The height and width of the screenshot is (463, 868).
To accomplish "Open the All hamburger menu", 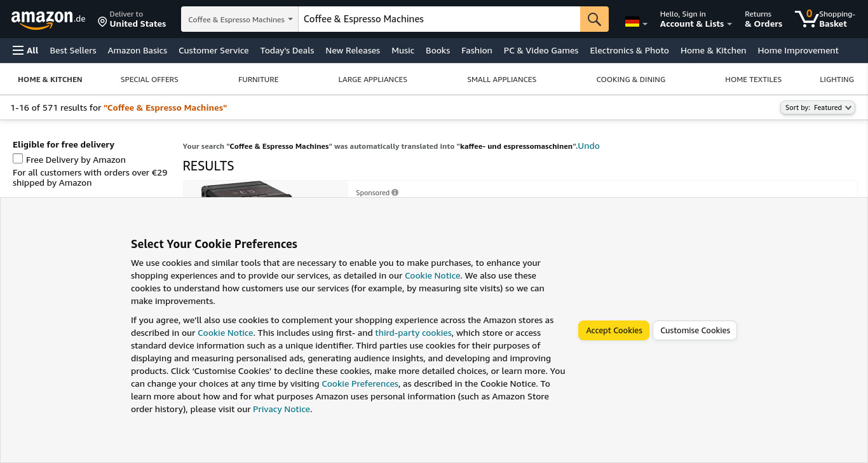I will (25, 50).
